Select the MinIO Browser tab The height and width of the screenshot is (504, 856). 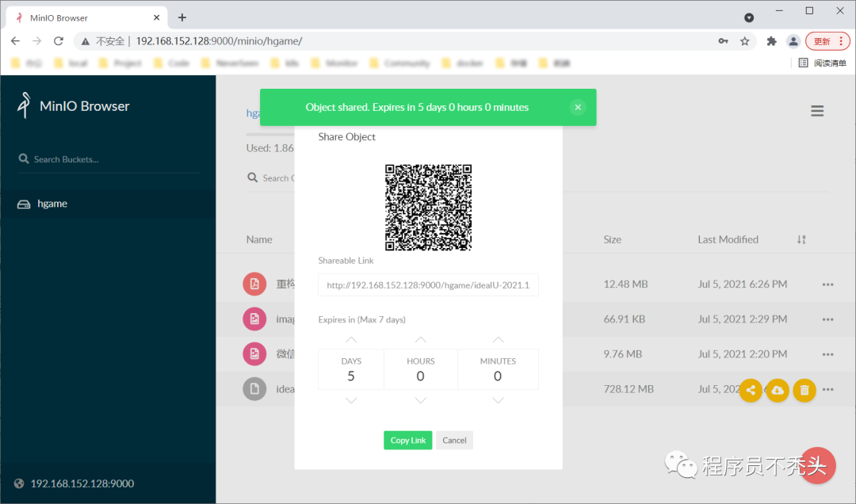pyautogui.click(x=87, y=17)
